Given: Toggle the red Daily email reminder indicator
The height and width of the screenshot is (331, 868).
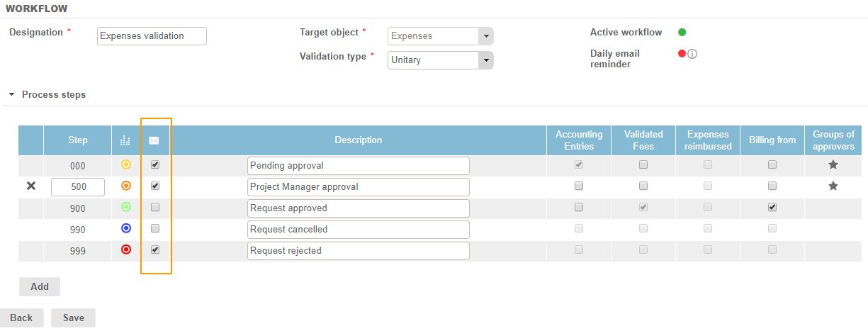Looking at the screenshot, I should pos(682,53).
